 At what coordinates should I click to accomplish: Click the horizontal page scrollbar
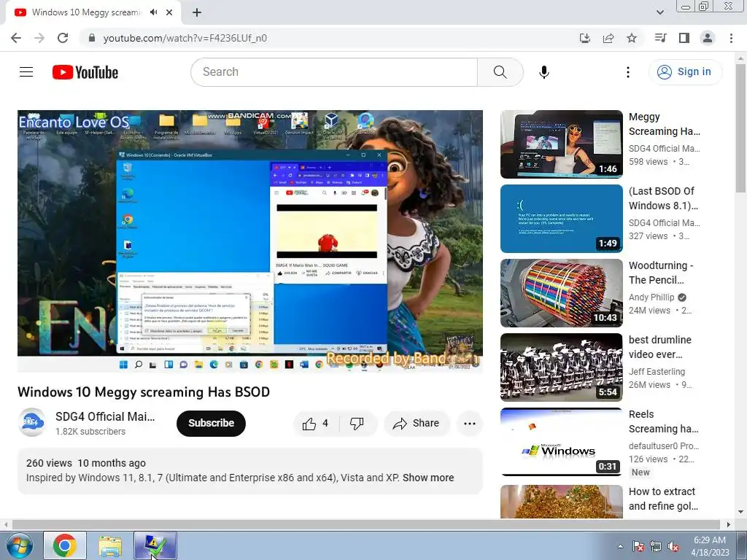coord(366,524)
